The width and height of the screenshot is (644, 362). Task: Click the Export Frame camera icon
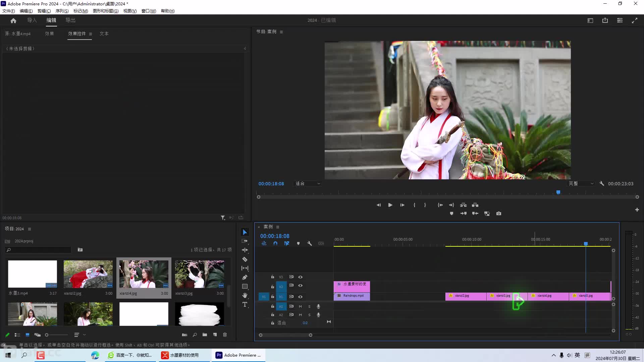tap(499, 214)
